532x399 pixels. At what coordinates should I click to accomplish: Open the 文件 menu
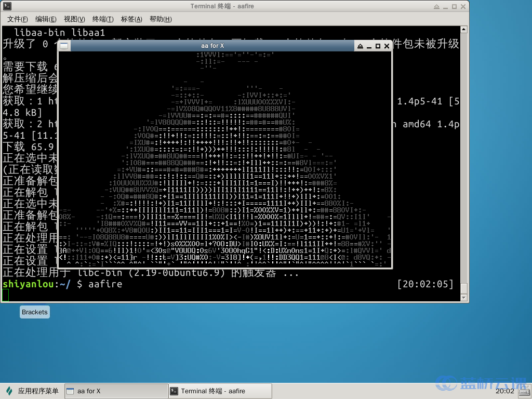coord(17,19)
